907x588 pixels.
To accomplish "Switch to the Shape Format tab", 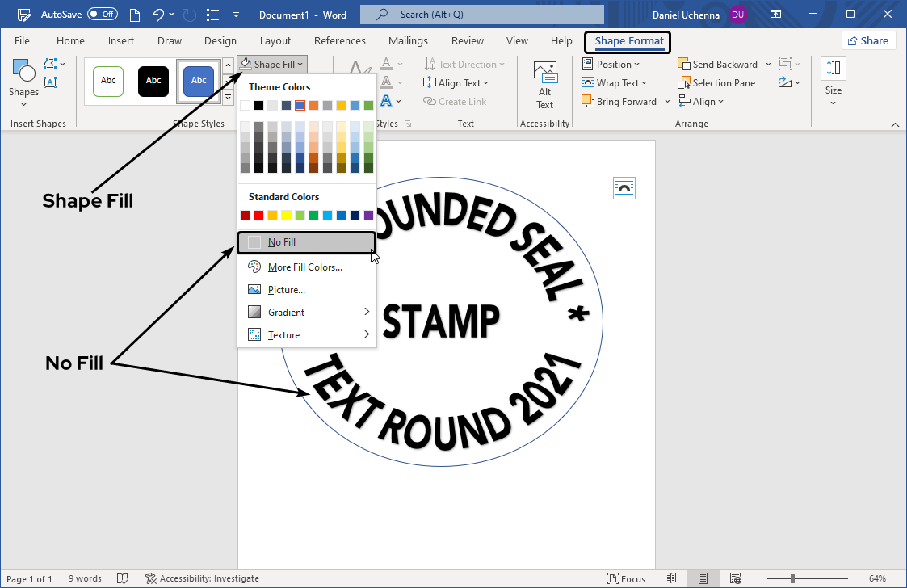I will pos(628,41).
